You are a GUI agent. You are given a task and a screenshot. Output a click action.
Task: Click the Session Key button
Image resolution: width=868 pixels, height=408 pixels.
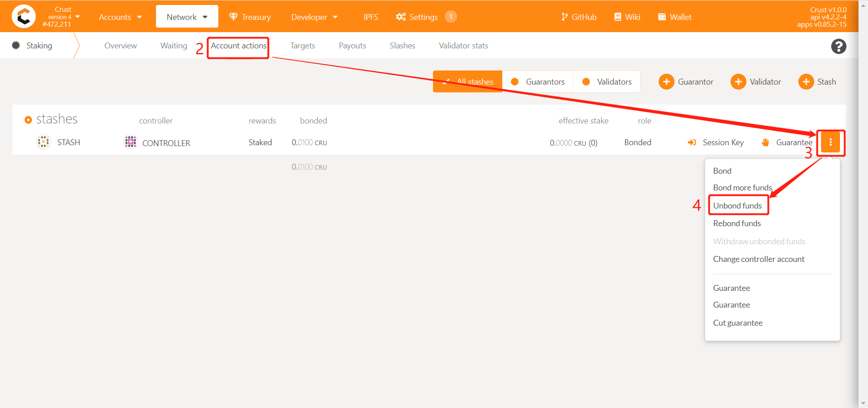click(x=716, y=142)
